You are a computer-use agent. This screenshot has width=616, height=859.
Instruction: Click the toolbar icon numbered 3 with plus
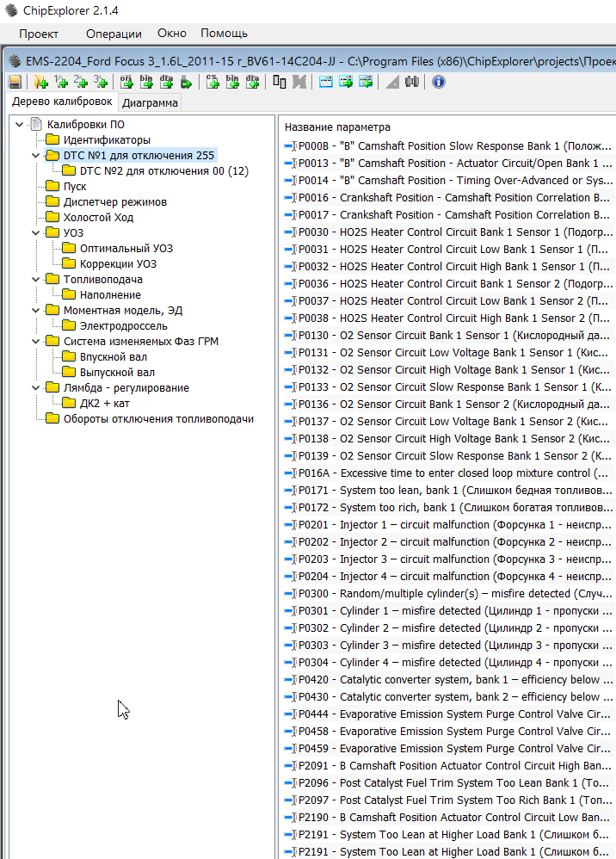point(101,82)
